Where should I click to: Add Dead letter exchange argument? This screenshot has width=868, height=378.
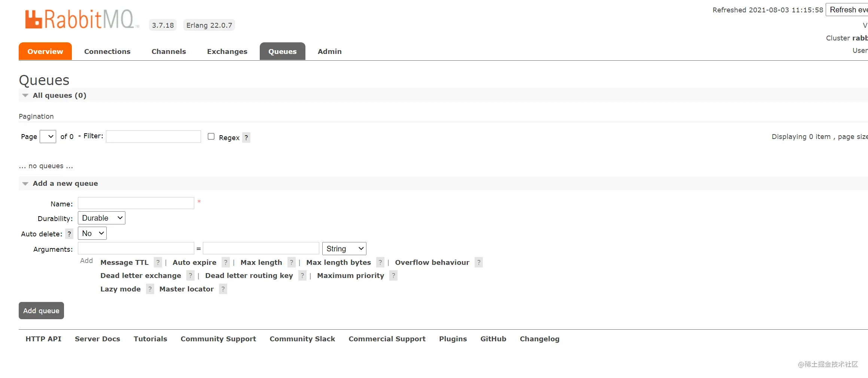(141, 276)
